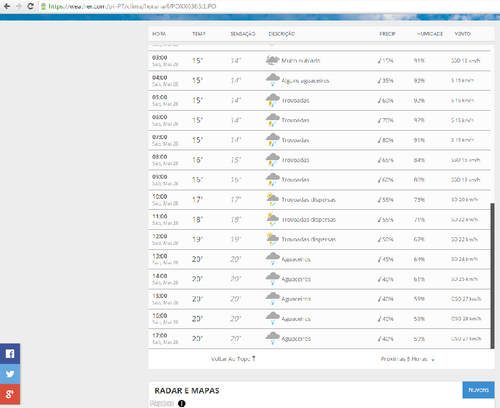Click the VENTO column header
Image resolution: width=500 pixels, height=408 pixels.
[x=463, y=34]
